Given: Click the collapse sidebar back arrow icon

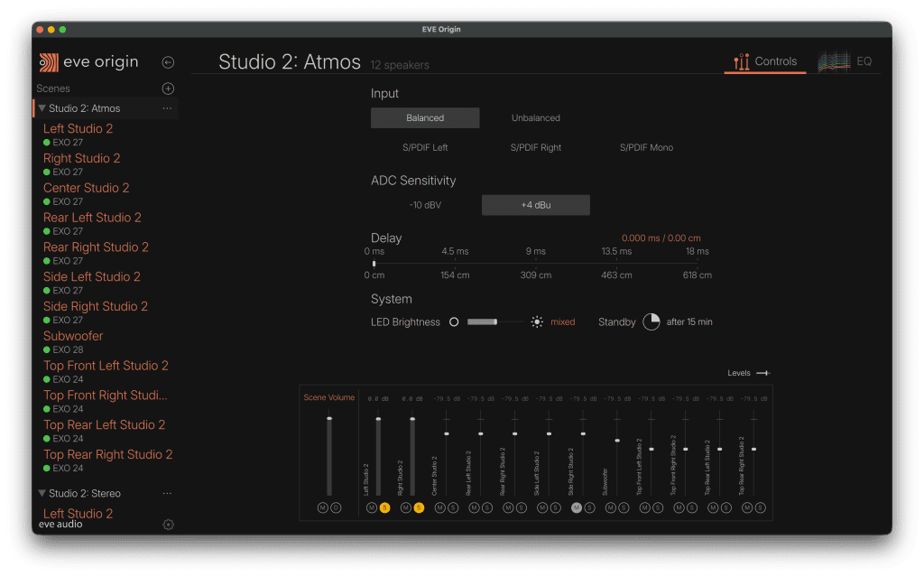Looking at the screenshot, I should [168, 62].
